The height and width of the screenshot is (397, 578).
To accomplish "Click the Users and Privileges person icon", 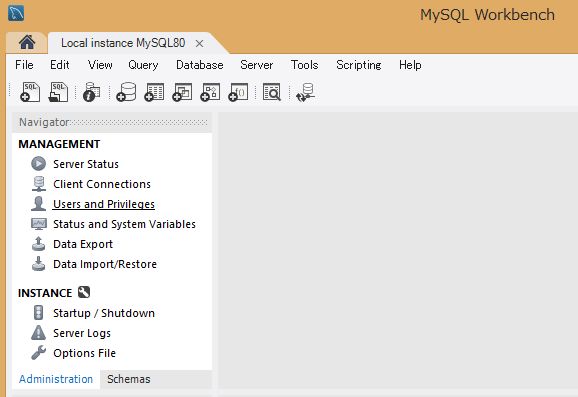I will 38,203.
